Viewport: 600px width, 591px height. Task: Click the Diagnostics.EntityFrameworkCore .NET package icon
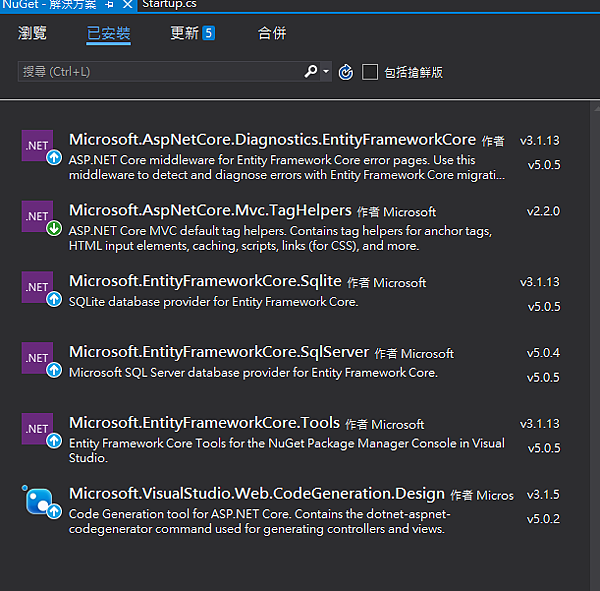pos(38,146)
